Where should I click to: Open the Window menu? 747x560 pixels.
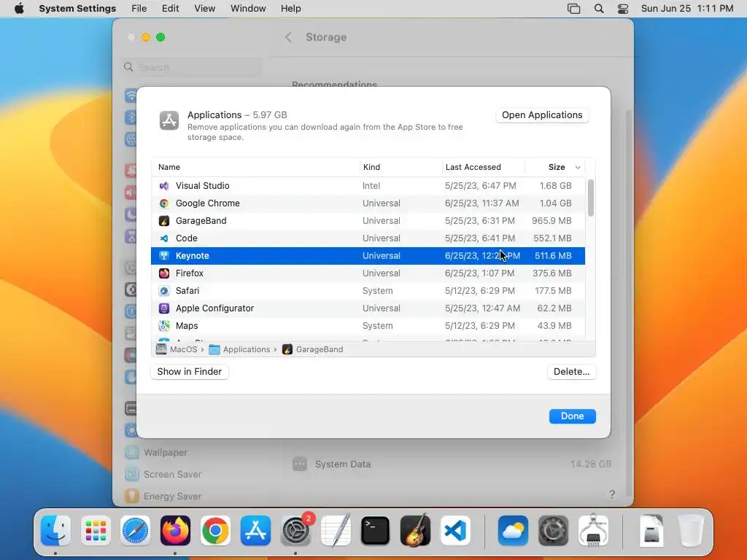point(248,9)
